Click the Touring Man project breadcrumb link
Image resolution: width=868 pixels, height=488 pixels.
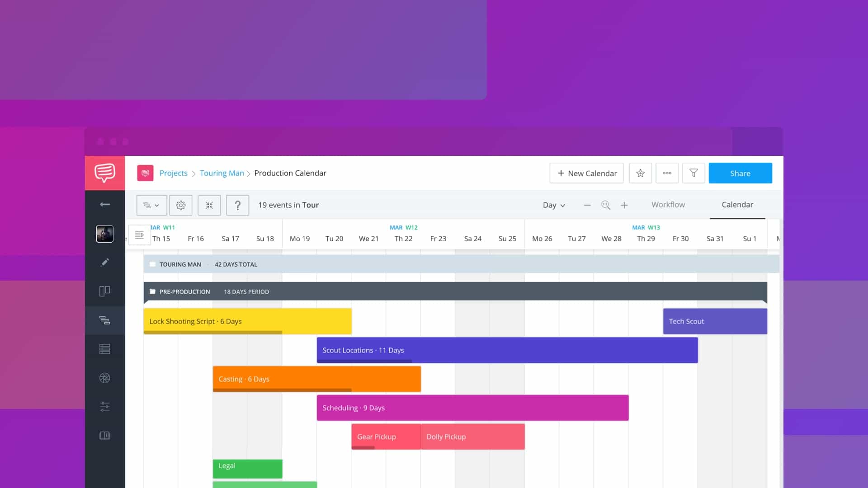pyautogui.click(x=222, y=173)
